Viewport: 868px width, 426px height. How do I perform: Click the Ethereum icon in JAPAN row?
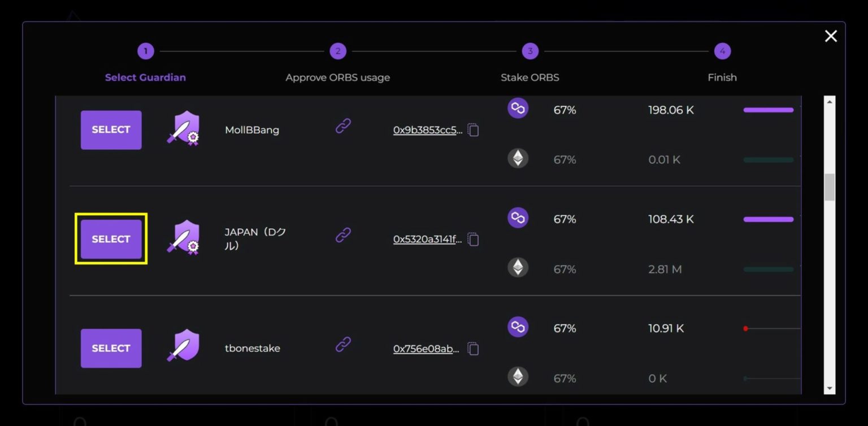tap(518, 267)
